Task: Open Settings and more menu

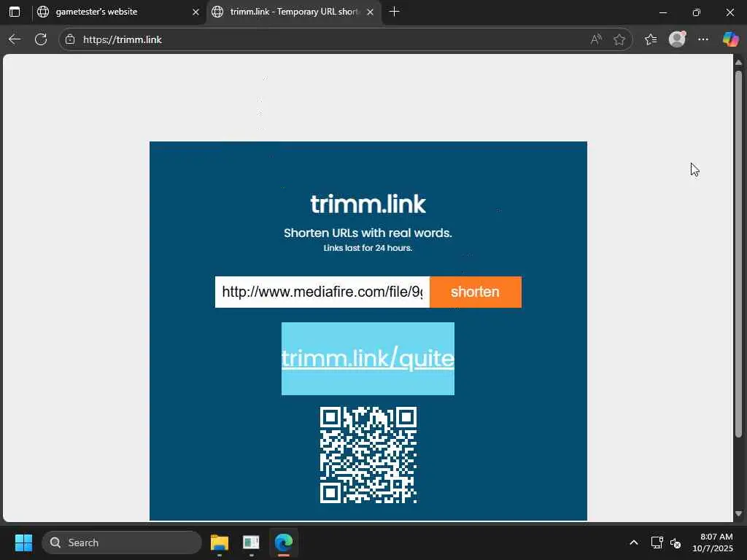Action: [703, 39]
